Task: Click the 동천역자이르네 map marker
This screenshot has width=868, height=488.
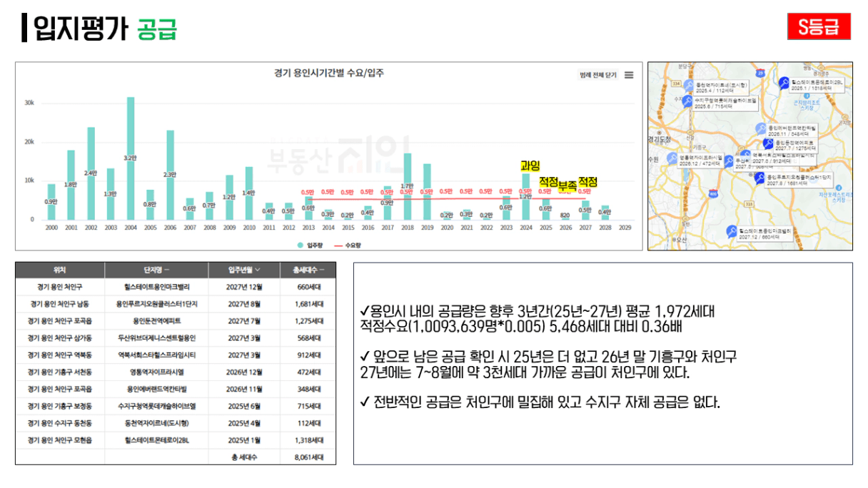Action: [688, 86]
